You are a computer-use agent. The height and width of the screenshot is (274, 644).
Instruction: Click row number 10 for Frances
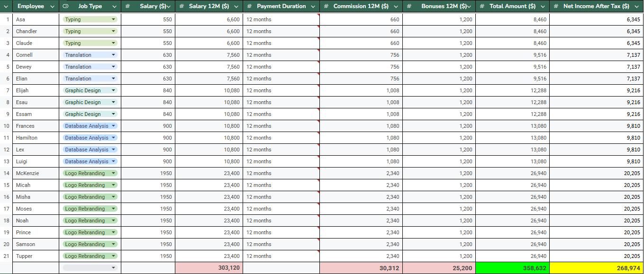coord(6,126)
